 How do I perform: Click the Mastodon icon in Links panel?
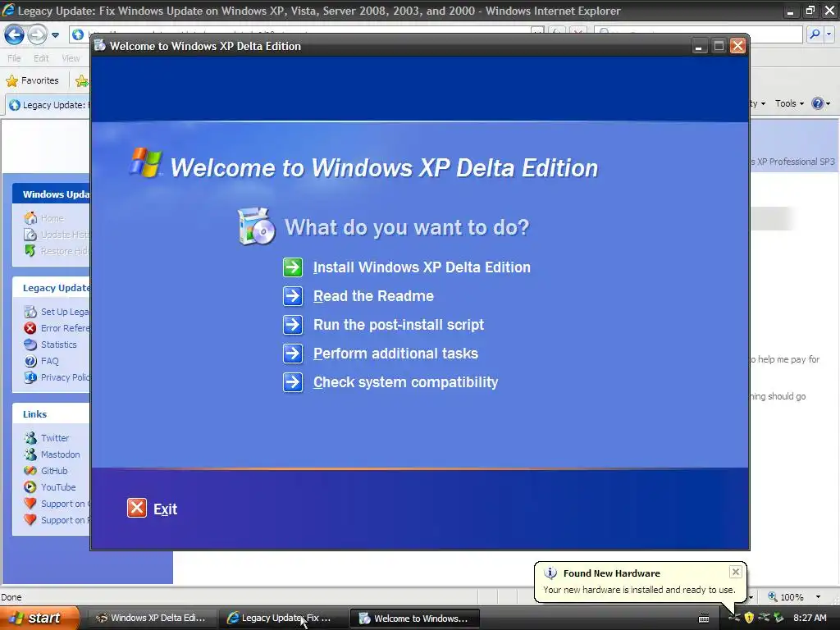(30, 454)
